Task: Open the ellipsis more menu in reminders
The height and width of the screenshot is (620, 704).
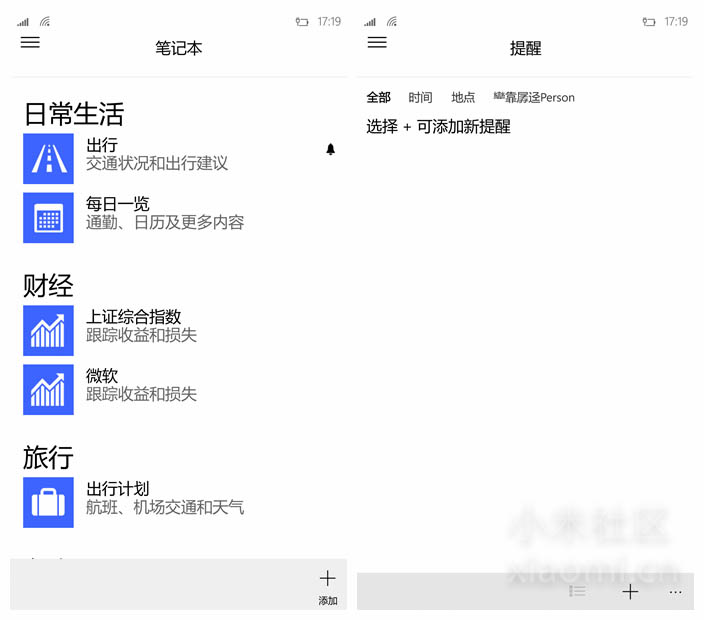Action: tap(675, 593)
